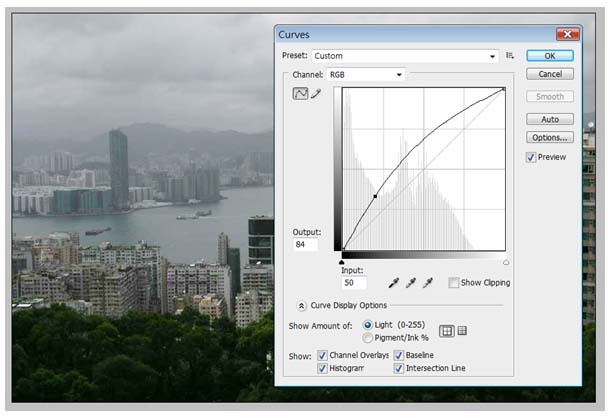This screenshot has width=610, height=418.
Task: Open the Channel RGB dropdown
Action: click(x=366, y=74)
